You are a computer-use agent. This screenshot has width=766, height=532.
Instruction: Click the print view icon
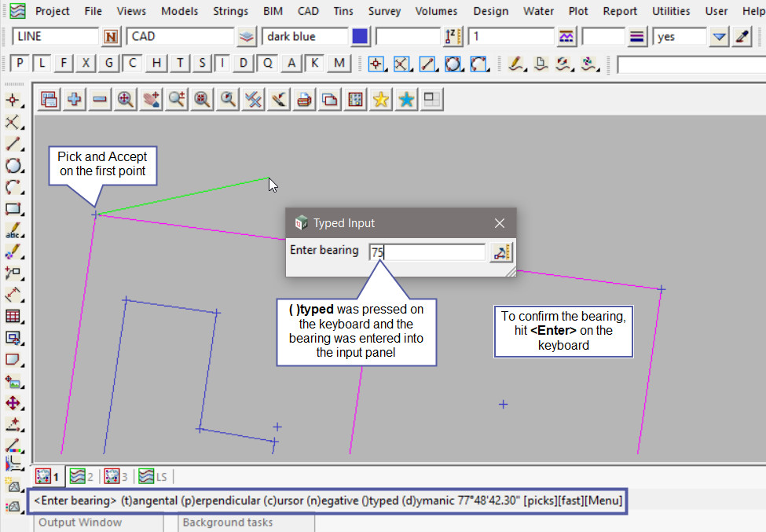pos(304,100)
